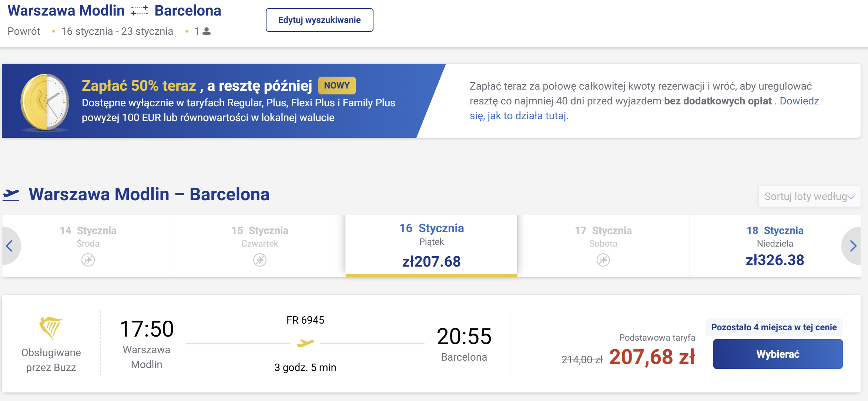Click the gold coin clock icon
Image resolution: width=868 pixels, height=401 pixels.
tap(45, 102)
